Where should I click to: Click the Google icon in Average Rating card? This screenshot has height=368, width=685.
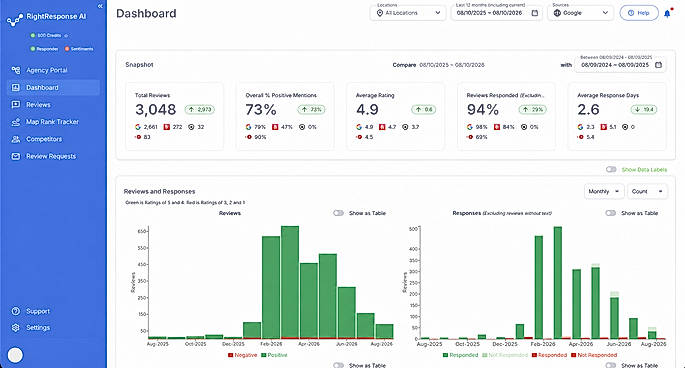[359, 127]
